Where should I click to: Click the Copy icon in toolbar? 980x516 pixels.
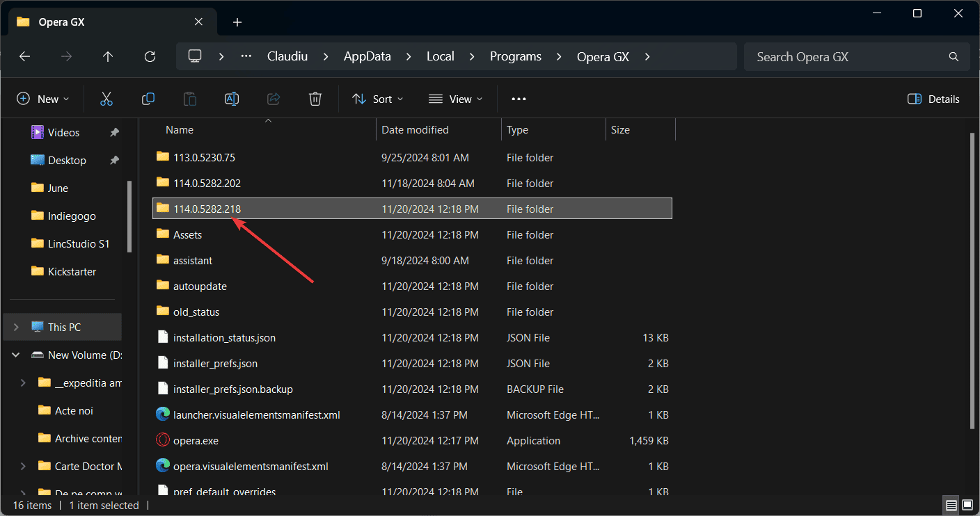pos(148,99)
